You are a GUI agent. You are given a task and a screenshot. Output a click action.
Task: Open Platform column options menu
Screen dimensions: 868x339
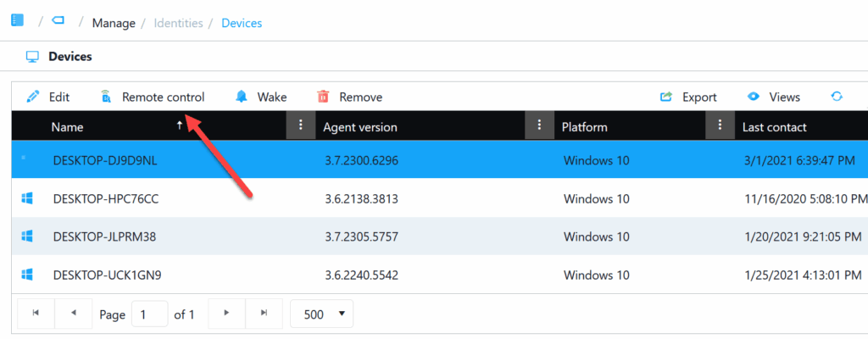pos(720,126)
